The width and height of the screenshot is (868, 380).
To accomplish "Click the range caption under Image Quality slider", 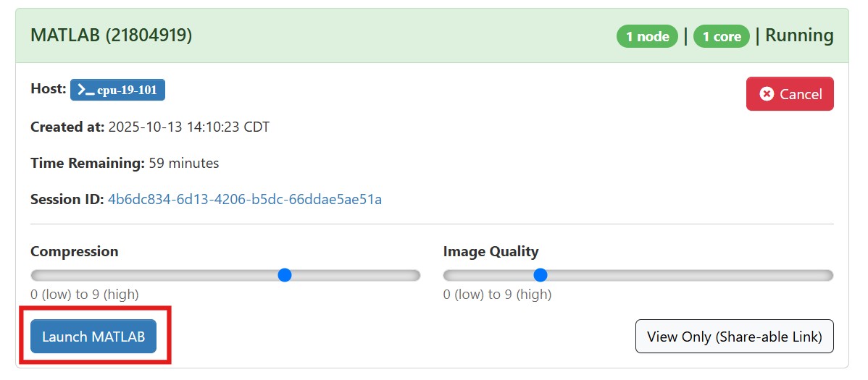I will (x=497, y=295).
